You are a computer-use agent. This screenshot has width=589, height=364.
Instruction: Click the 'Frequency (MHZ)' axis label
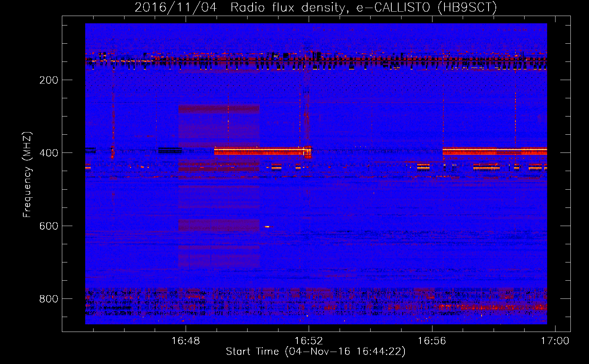[27, 174]
